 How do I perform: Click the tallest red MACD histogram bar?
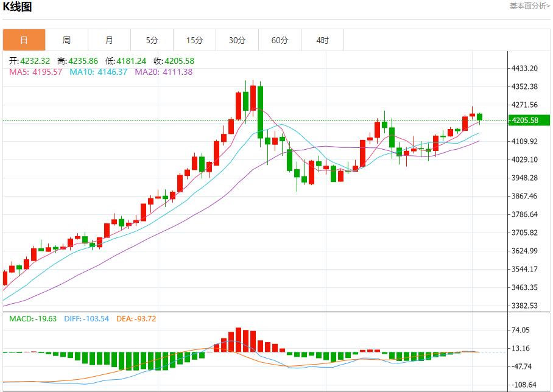238,340
